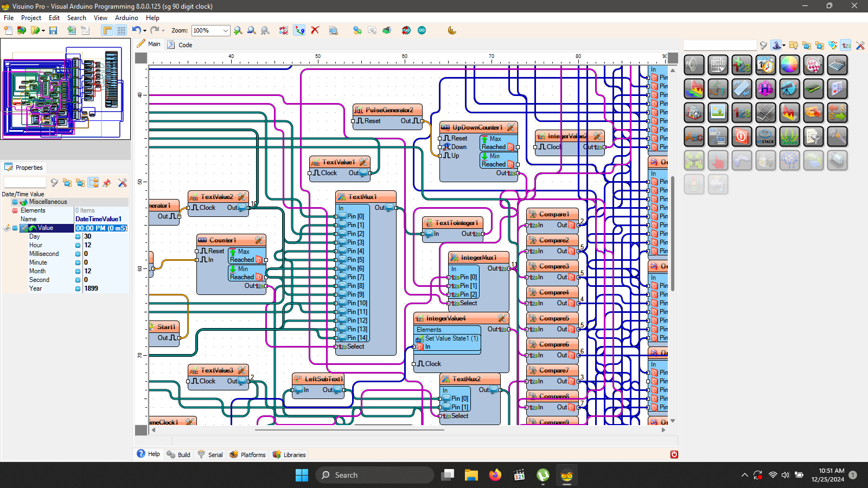Expand the Year property plus box

click(78, 288)
